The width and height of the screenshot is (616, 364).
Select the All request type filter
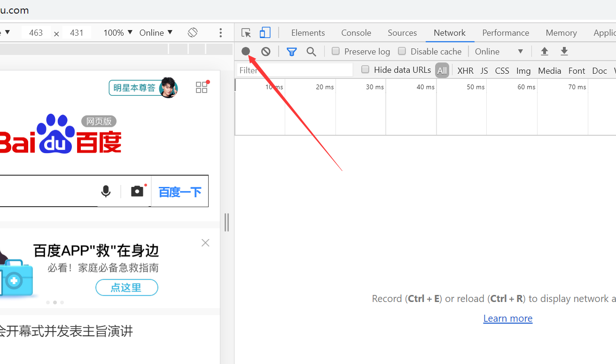click(x=442, y=70)
